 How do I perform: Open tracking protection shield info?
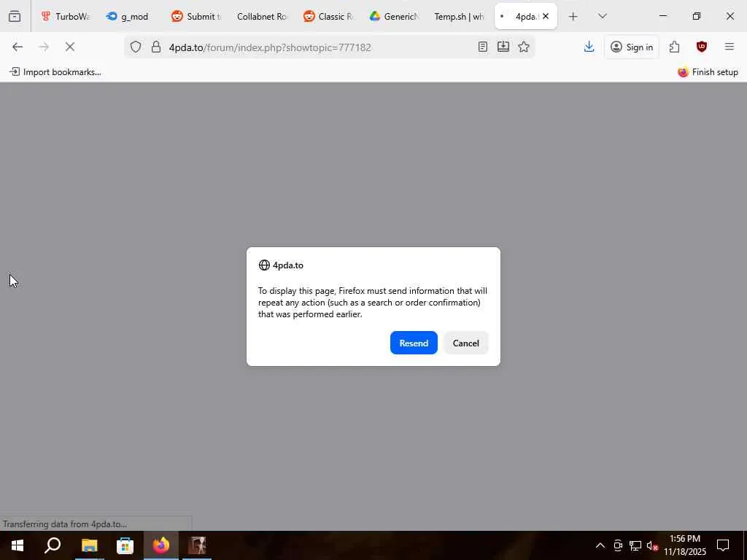point(136,47)
